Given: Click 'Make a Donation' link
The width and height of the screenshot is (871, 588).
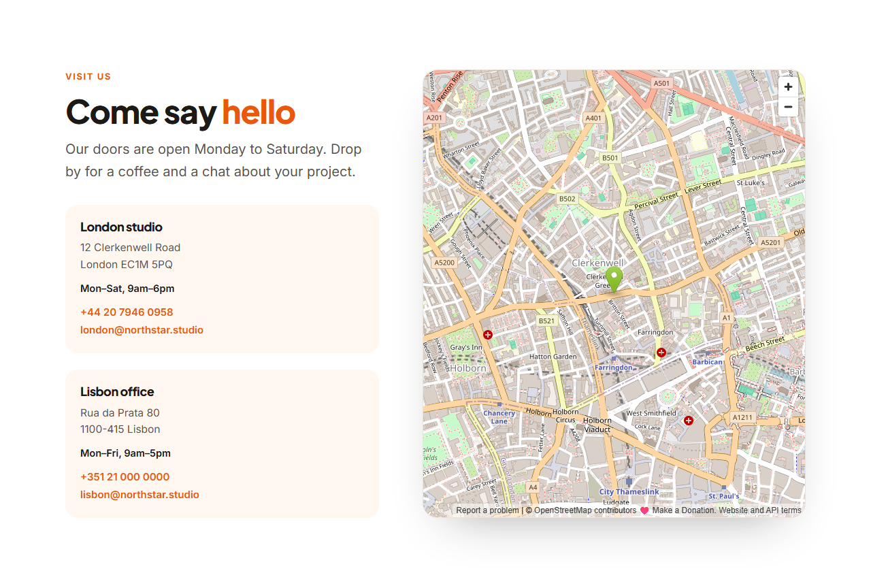Looking at the screenshot, I should [x=683, y=510].
